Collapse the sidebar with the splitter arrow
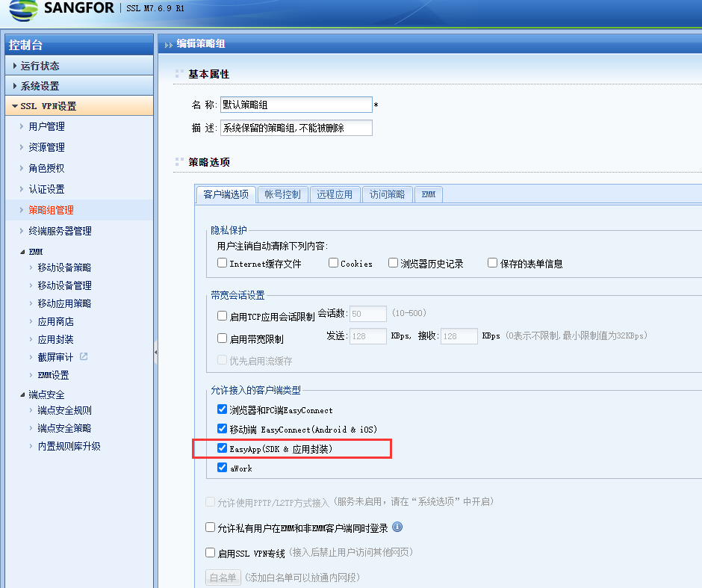Image resolution: width=702 pixels, height=588 pixels. 155,353
